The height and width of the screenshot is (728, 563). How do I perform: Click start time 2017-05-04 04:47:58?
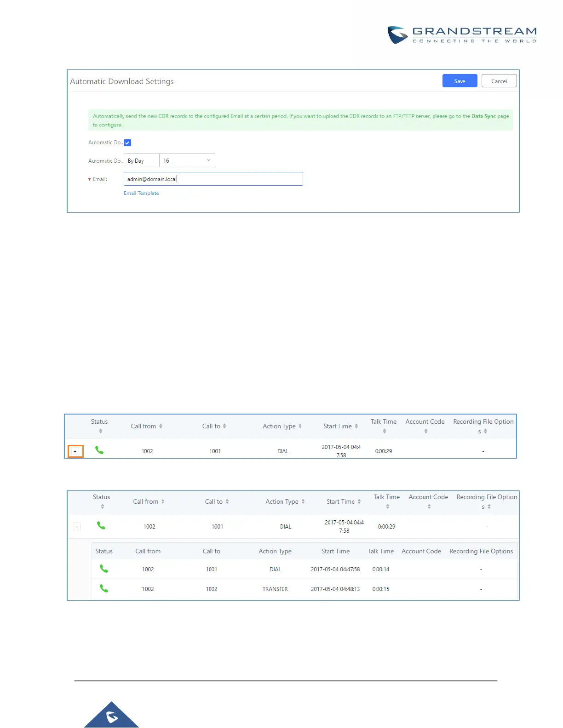pos(335,569)
